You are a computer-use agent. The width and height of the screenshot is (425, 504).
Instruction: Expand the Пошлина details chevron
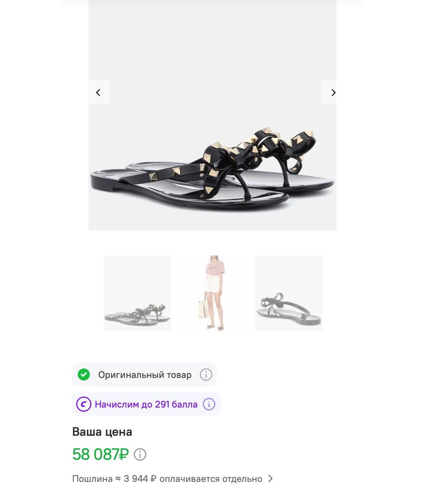pyautogui.click(x=270, y=479)
